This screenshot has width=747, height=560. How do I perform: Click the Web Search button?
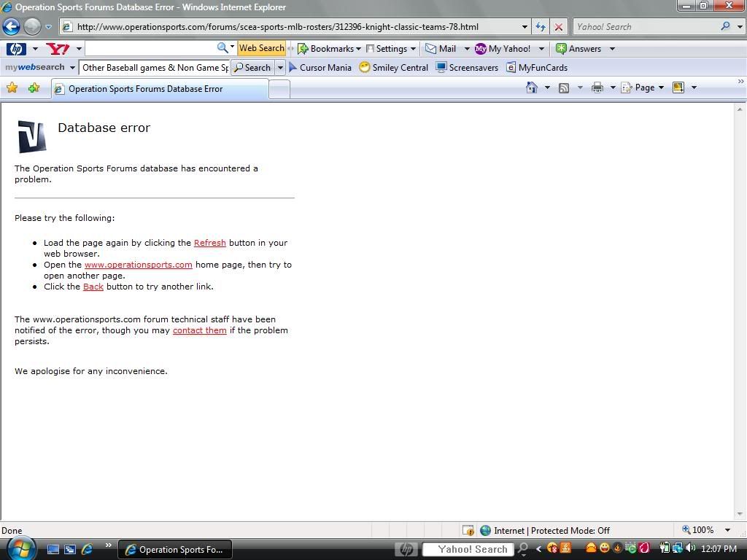[x=261, y=49]
